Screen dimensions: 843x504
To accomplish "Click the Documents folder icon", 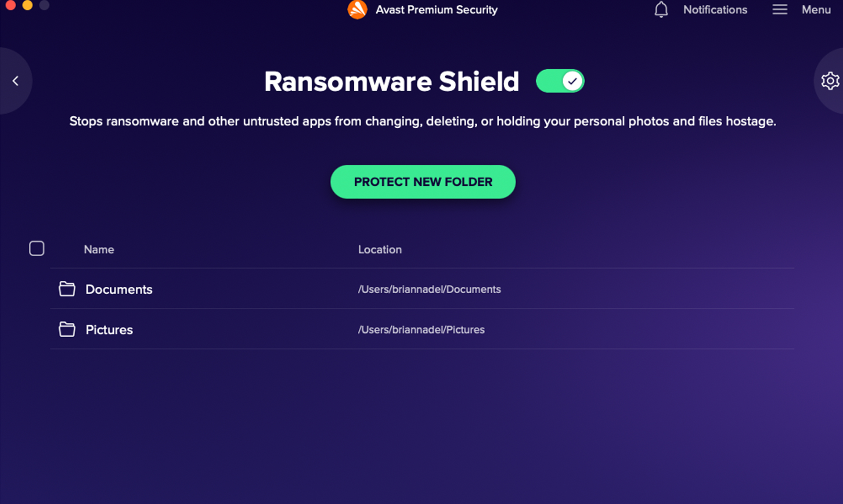I will (66, 288).
